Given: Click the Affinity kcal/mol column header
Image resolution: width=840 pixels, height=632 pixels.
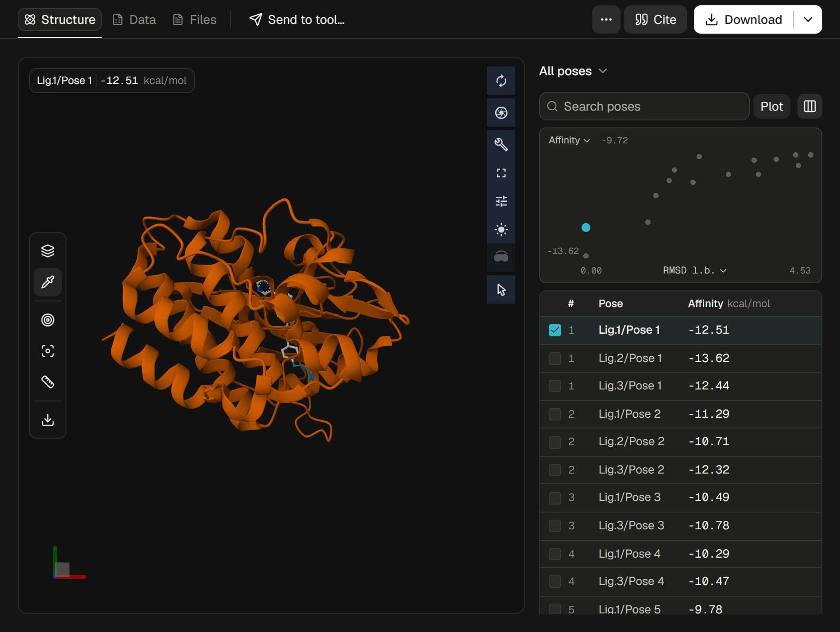Looking at the screenshot, I should (728, 304).
